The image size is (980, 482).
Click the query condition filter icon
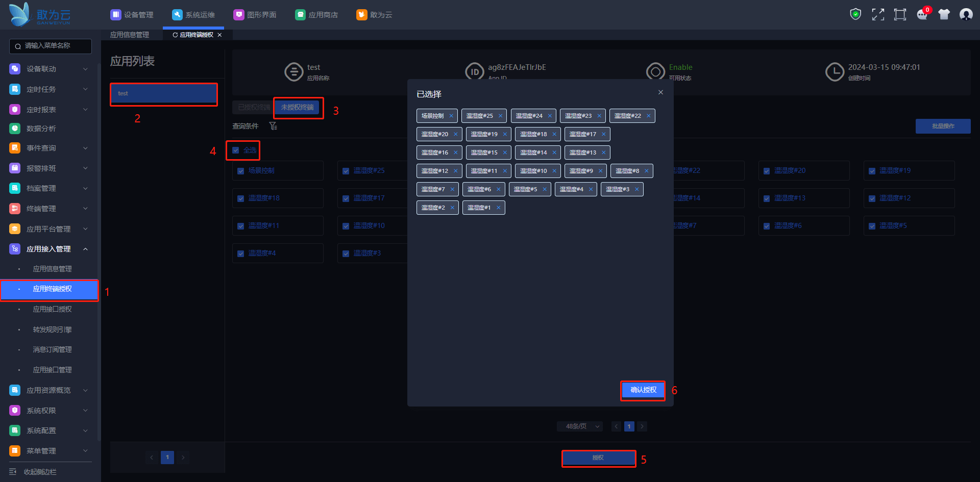273,126
